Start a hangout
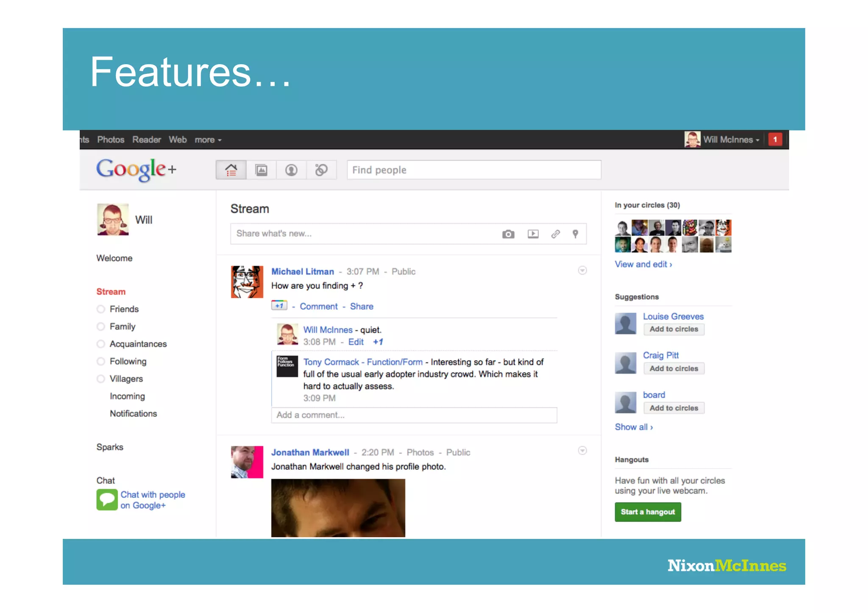 coord(648,512)
